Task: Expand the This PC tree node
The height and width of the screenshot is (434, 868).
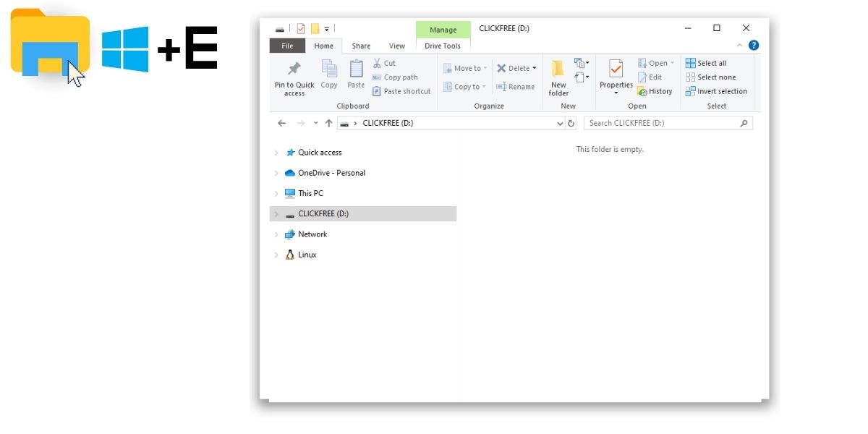Action: coord(276,193)
